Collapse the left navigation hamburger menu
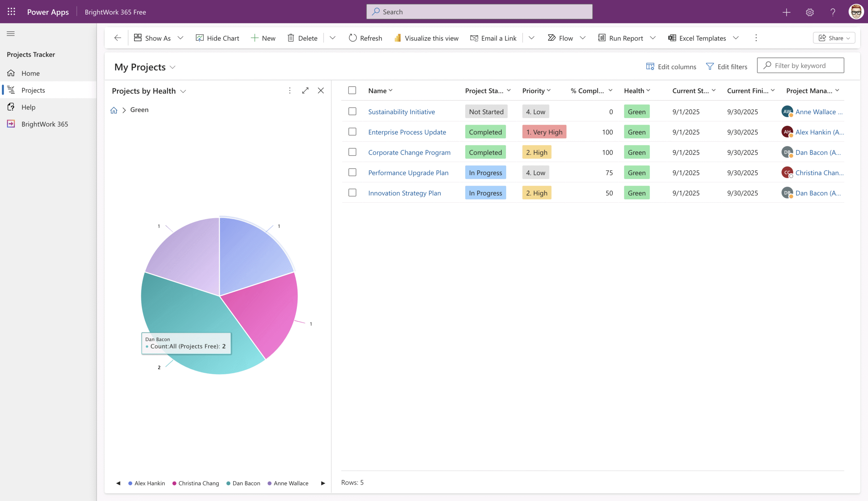The image size is (868, 501). [x=11, y=34]
